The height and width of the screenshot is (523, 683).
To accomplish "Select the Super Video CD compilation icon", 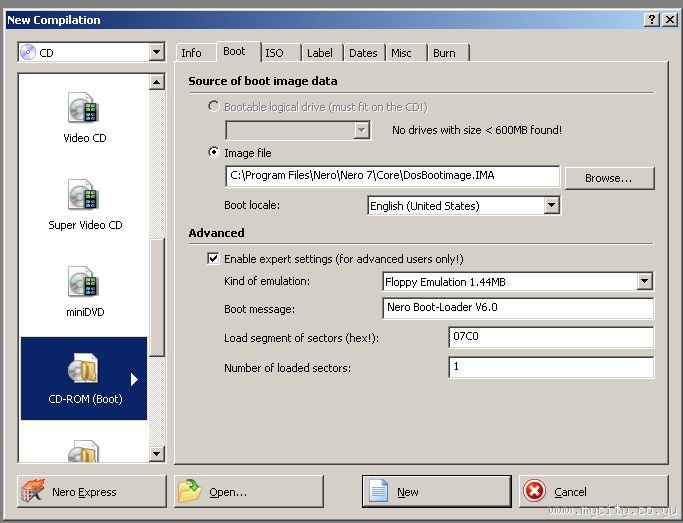I will tap(84, 194).
